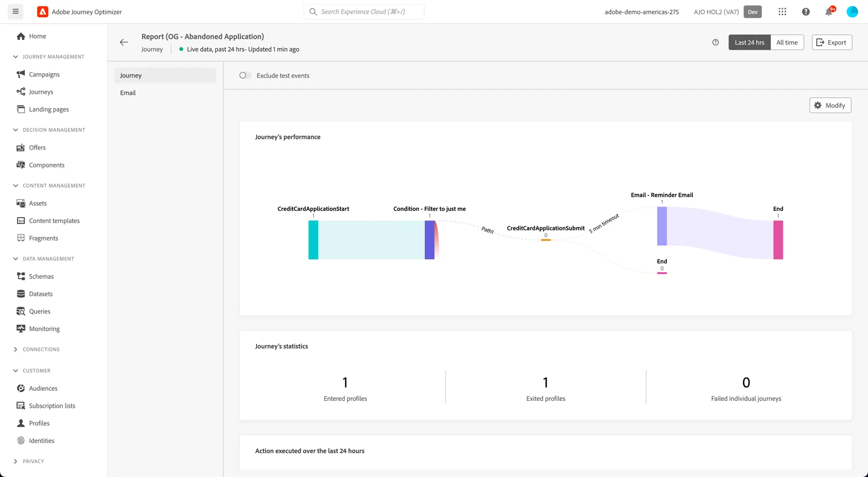
Task: Click the Offers icon in the sidebar
Action: pos(21,147)
